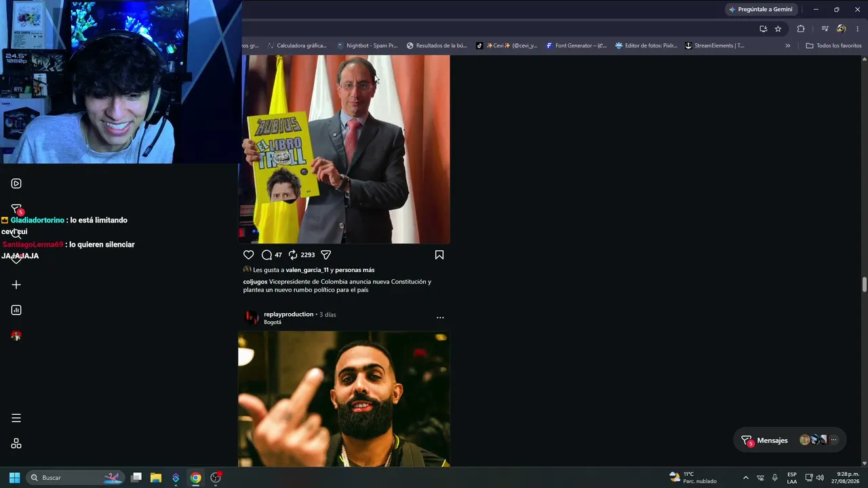Open the Chrome profile avatar
The height and width of the screenshot is (488, 868).
point(842,28)
